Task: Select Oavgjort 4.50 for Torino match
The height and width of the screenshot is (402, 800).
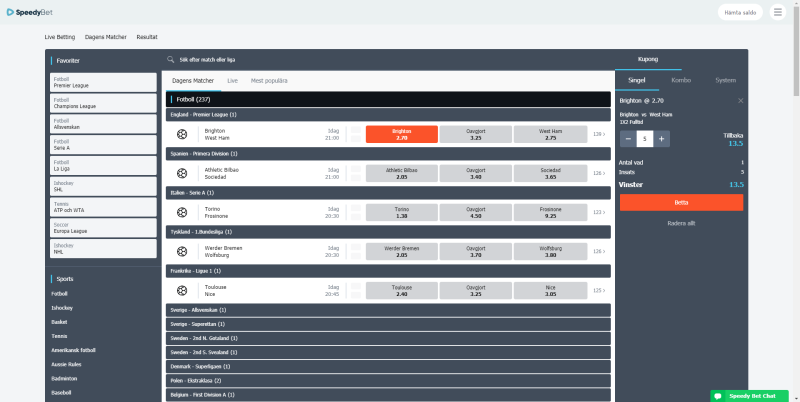Action: [476, 212]
